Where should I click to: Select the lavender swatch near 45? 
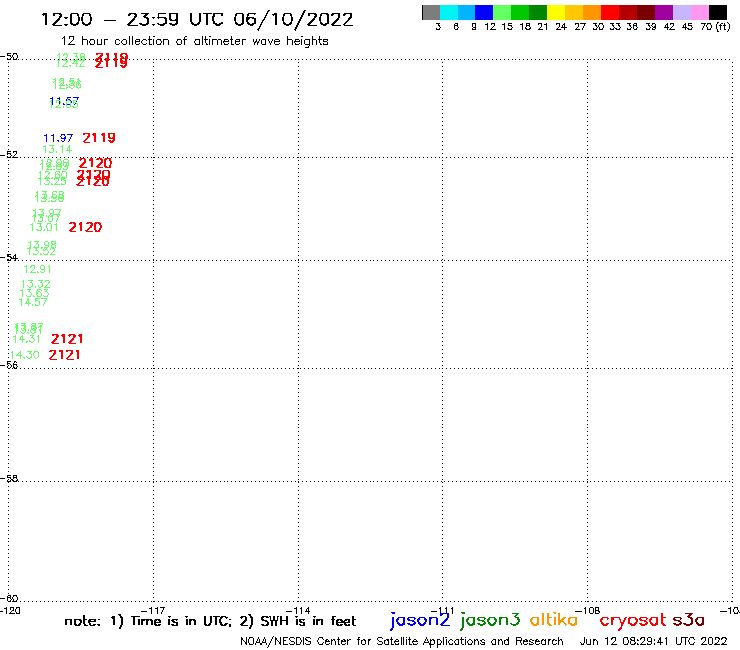681,12
